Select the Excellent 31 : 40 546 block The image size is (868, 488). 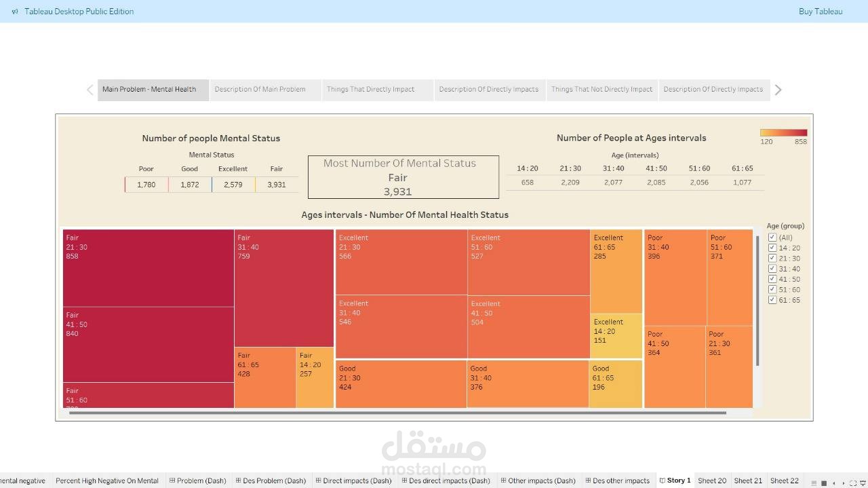point(401,326)
